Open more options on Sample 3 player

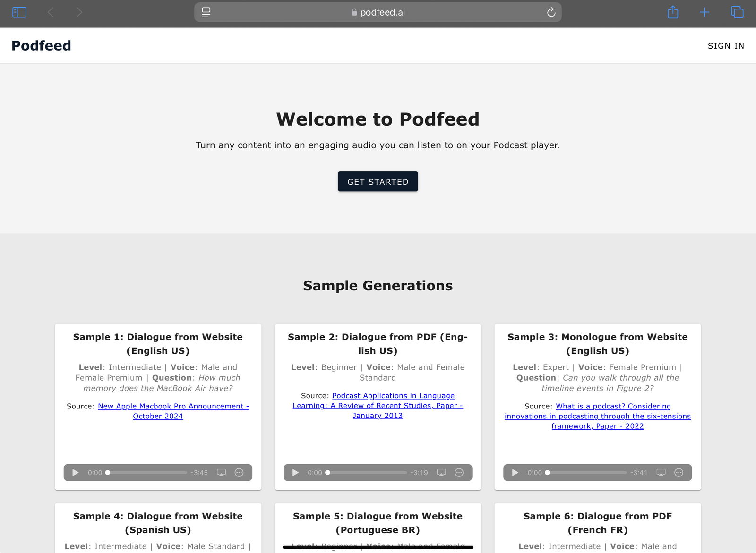pos(679,473)
